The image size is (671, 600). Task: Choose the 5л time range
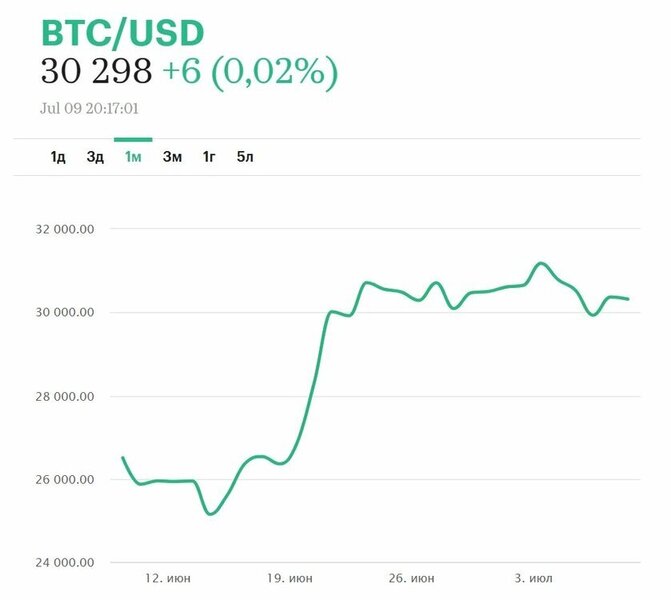point(245,157)
